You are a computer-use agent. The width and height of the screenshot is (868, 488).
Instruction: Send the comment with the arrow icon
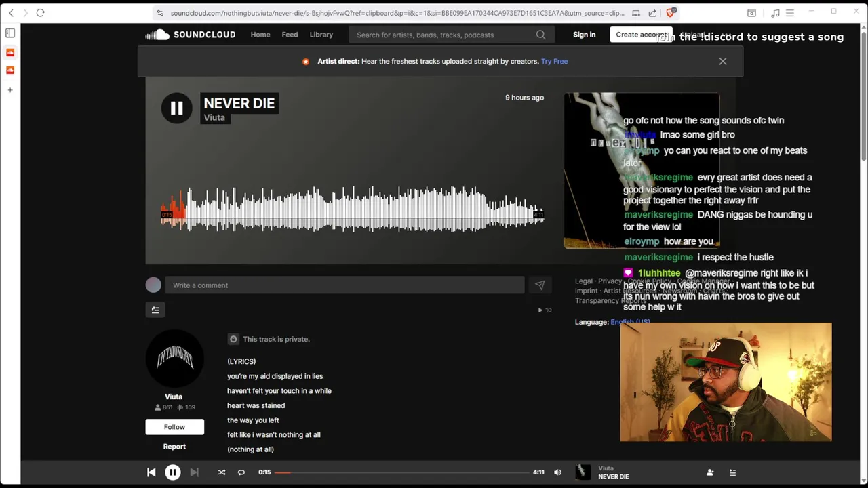[540, 285]
